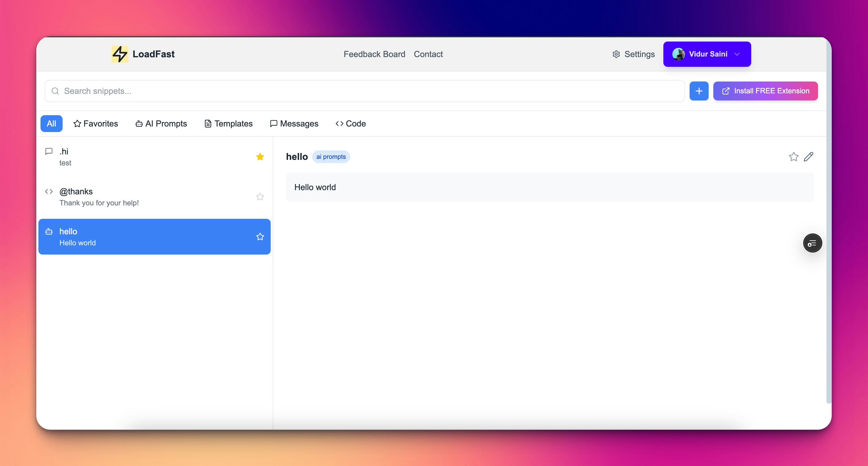The width and height of the screenshot is (868, 466).
Task: Click the 'test' preview text
Action: (x=65, y=163)
